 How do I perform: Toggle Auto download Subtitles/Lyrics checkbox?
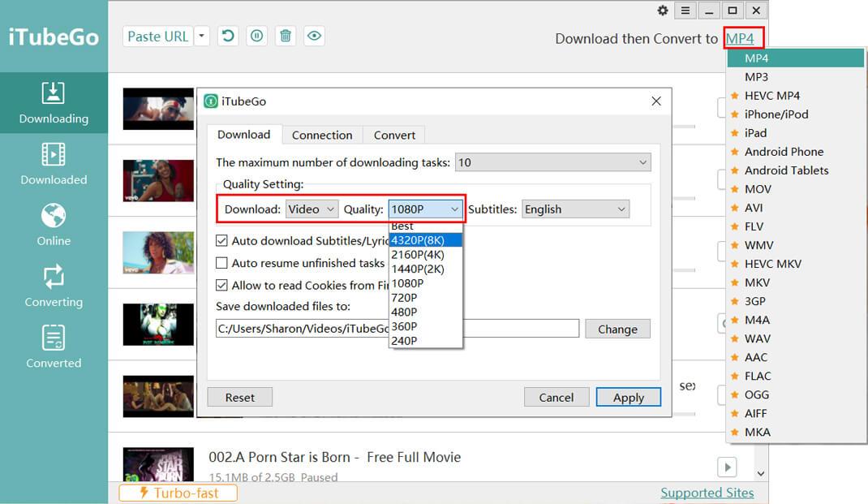(221, 241)
